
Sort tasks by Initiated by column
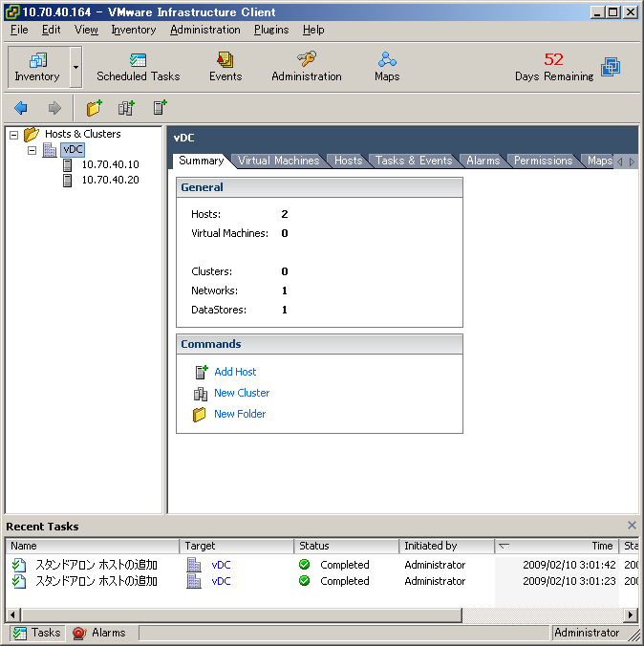[x=446, y=546]
